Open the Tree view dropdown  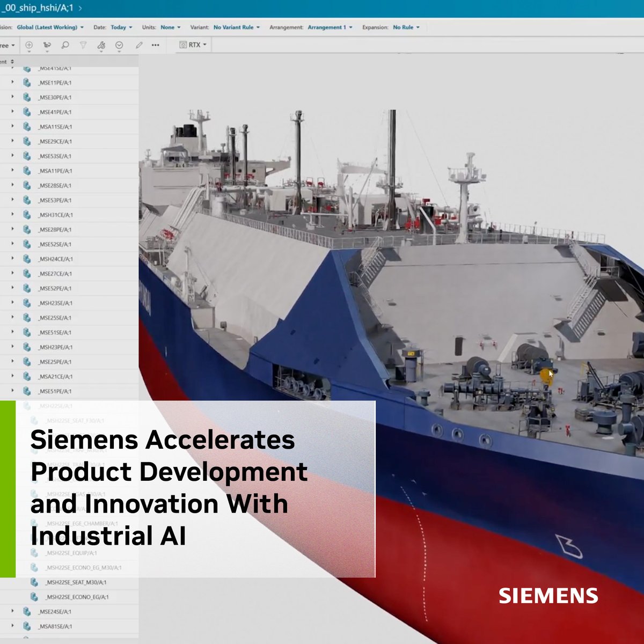[x=8, y=46]
